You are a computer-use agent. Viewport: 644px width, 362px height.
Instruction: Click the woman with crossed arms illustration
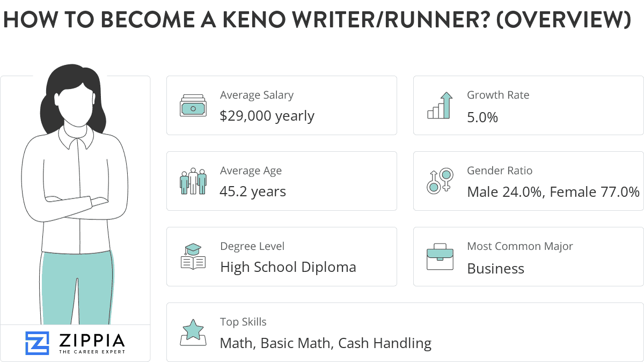coord(76,194)
